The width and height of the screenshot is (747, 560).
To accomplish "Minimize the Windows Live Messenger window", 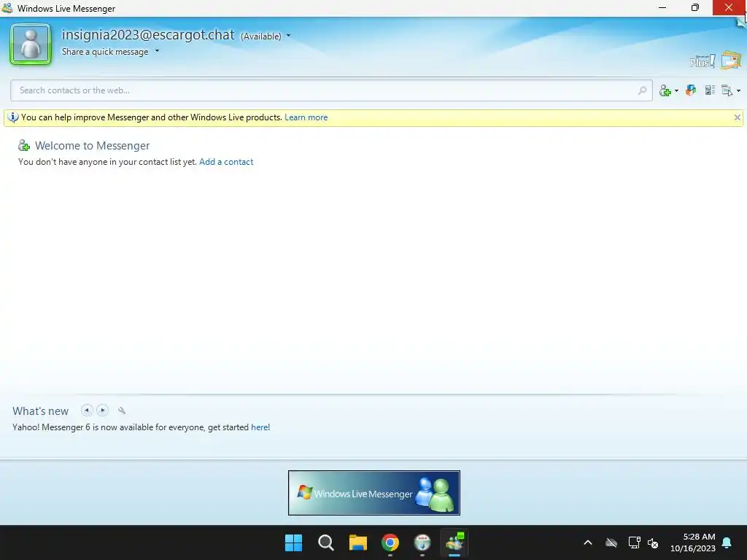I will (x=662, y=7).
